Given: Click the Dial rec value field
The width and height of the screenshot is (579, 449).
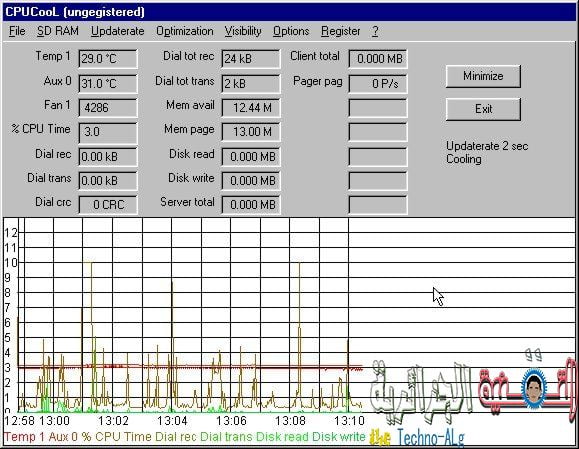Looking at the screenshot, I should (x=108, y=157).
